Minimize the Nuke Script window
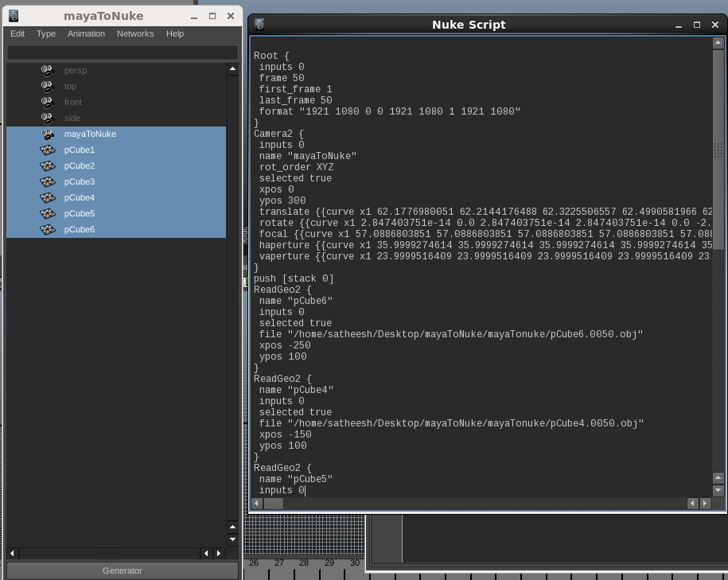 click(x=679, y=25)
